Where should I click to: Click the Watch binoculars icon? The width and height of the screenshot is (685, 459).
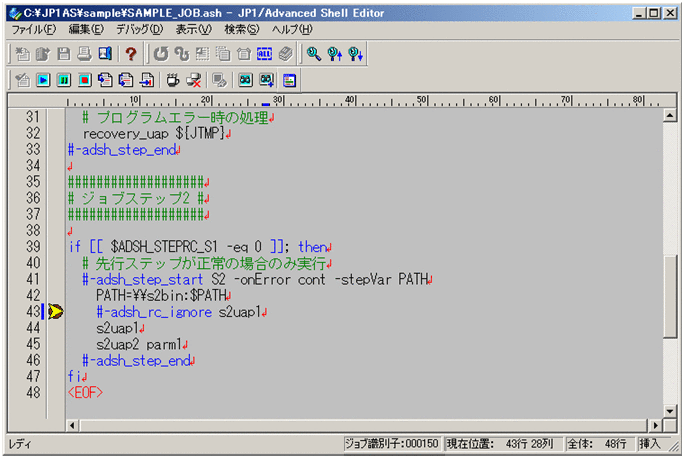245,80
